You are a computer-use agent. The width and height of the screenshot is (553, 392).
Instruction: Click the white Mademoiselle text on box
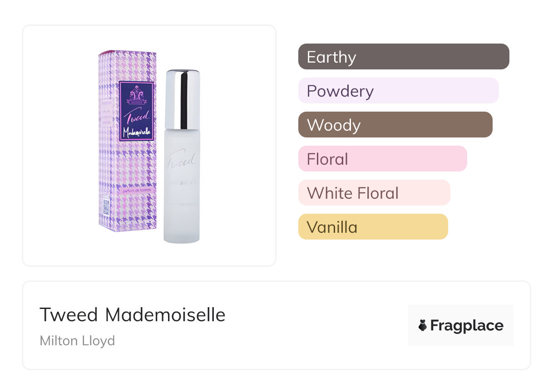(137, 132)
